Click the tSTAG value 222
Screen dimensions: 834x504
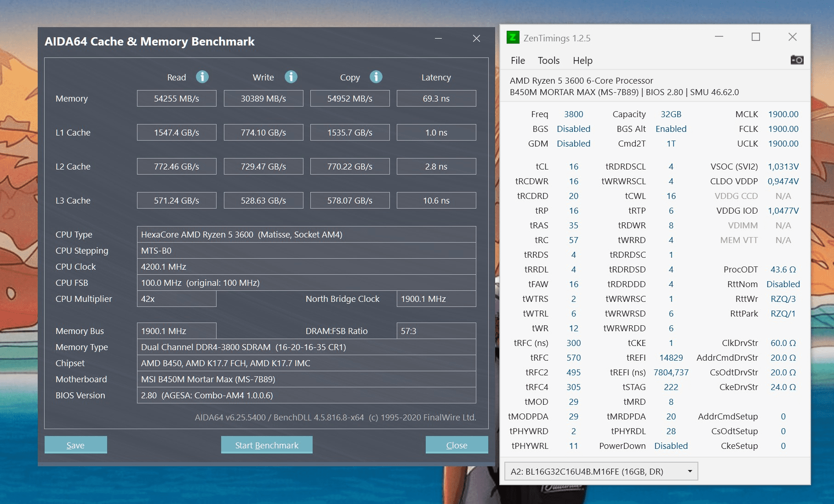(671, 387)
